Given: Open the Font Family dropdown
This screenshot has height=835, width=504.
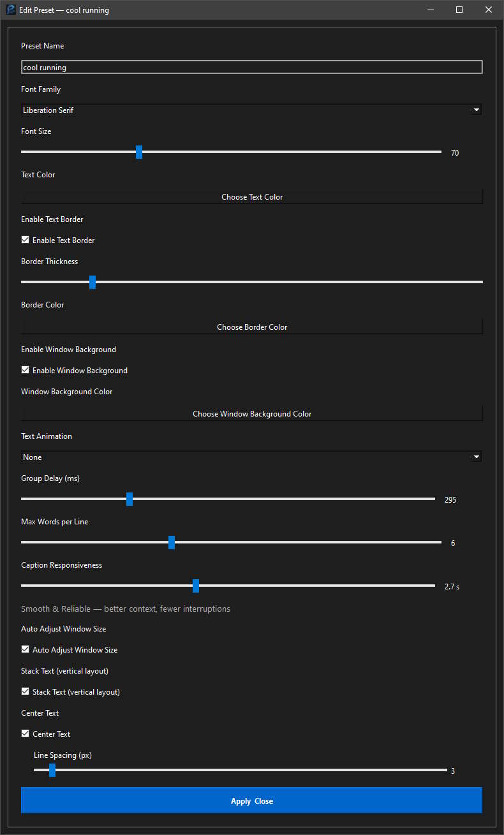Looking at the screenshot, I should coord(251,110).
